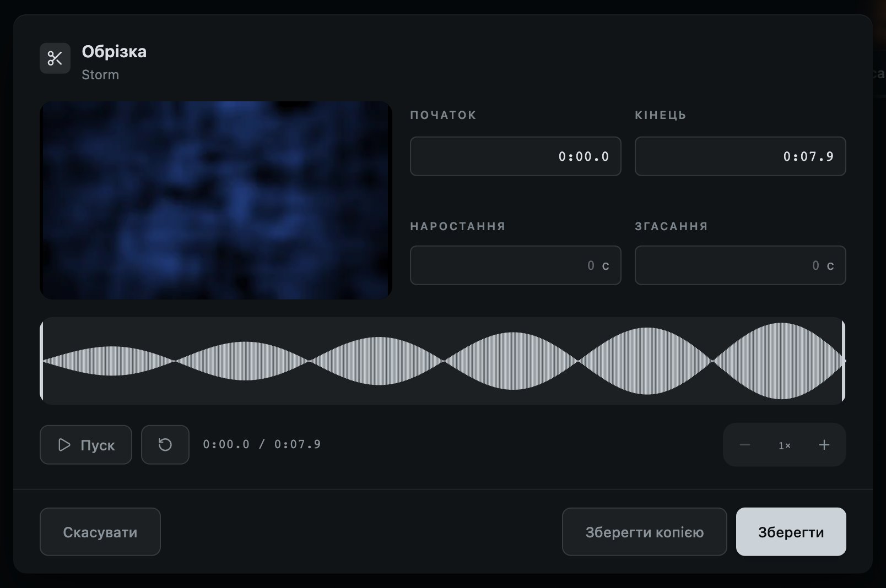Click the Кінець end time field
Screen dimensions: 886x588
pyautogui.click(x=741, y=156)
